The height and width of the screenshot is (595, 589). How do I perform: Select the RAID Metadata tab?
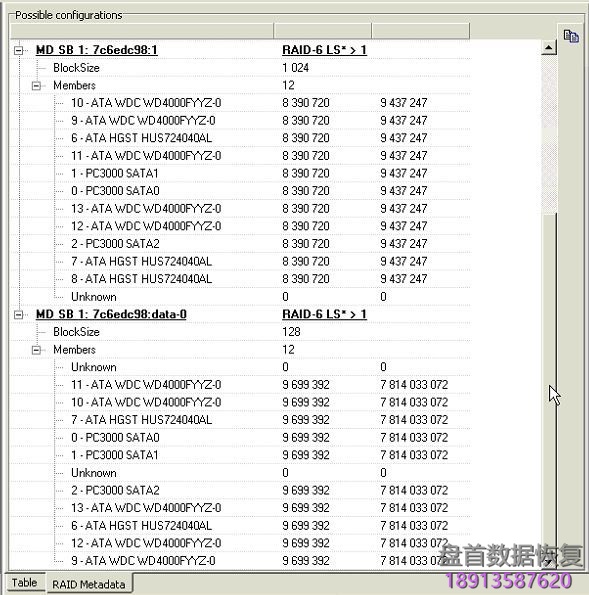point(89,584)
